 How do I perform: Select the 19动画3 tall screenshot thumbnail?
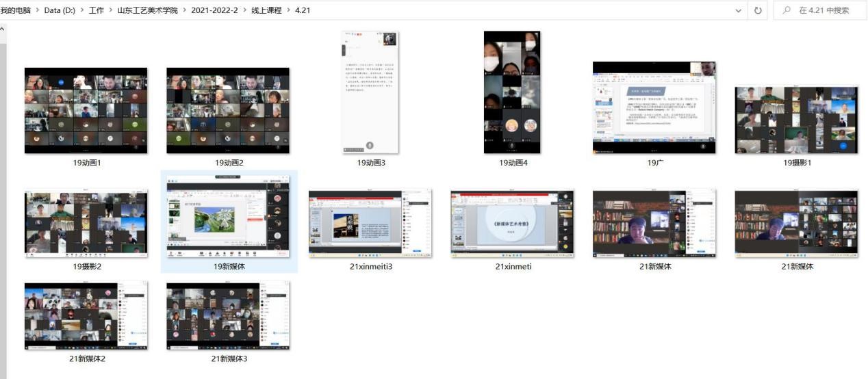(x=370, y=92)
